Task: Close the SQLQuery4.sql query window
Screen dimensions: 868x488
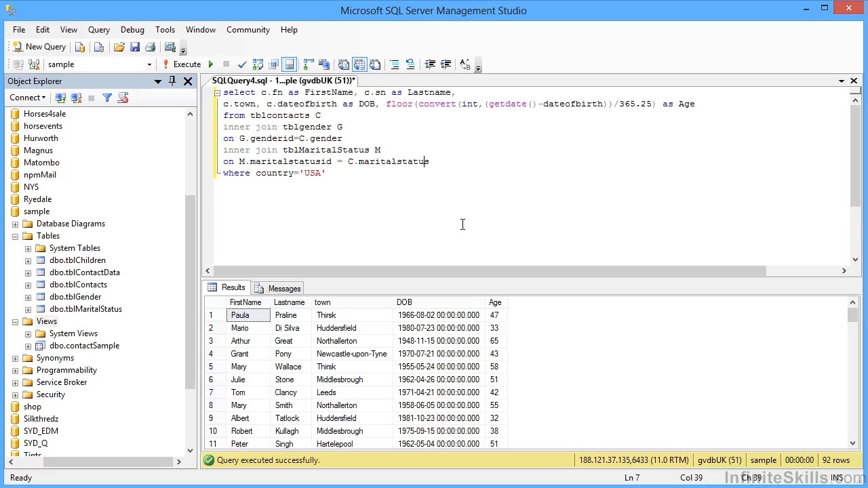Action: [854, 81]
